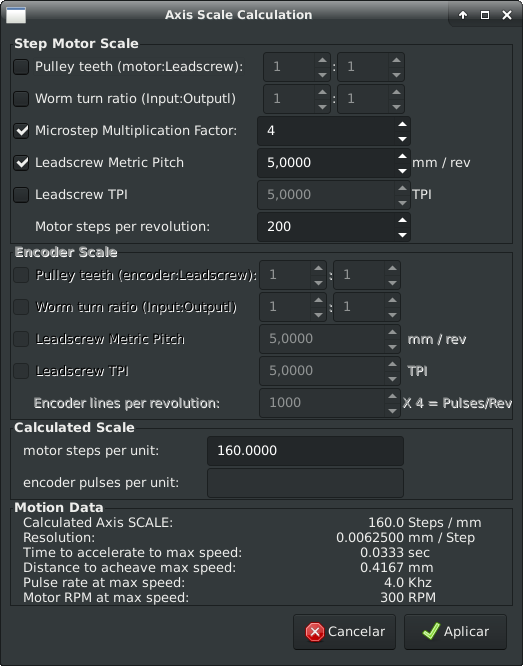
Task: Click the Microstep Multiplication Factor value field
Action: [x=326, y=131]
